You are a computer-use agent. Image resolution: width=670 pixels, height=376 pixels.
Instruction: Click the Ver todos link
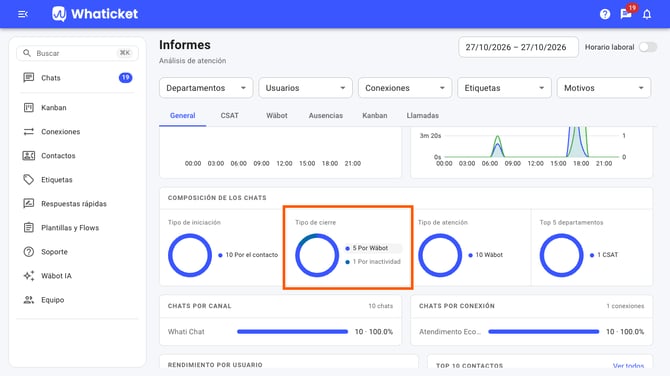point(628,366)
